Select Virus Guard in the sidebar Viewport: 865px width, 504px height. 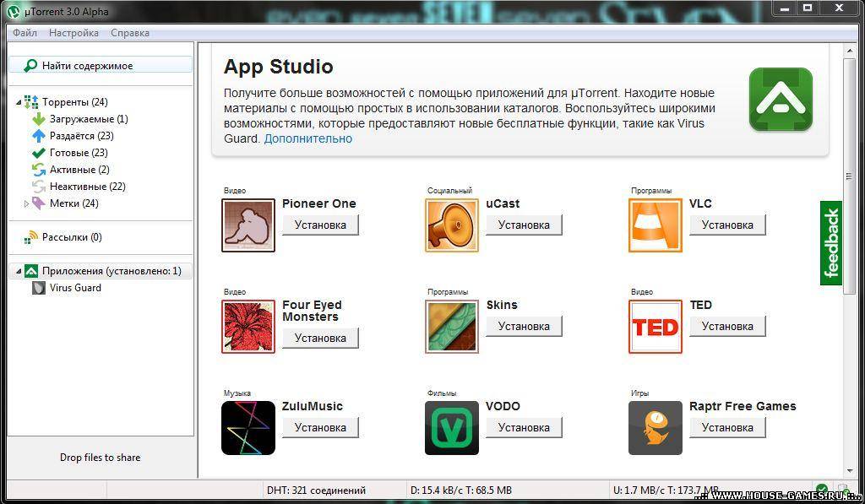click(75, 288)
